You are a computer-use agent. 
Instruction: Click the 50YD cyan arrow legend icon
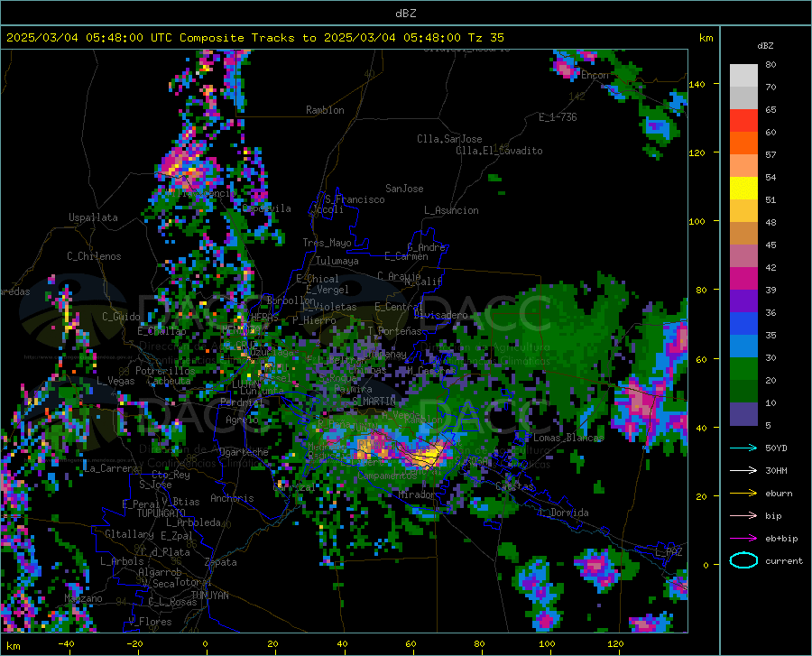[x=743, y=448]
